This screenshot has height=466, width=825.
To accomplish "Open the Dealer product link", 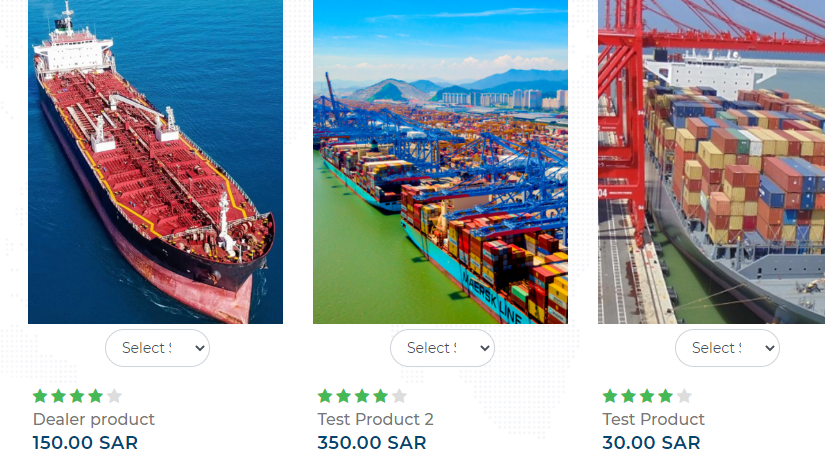I will (94, 419).
